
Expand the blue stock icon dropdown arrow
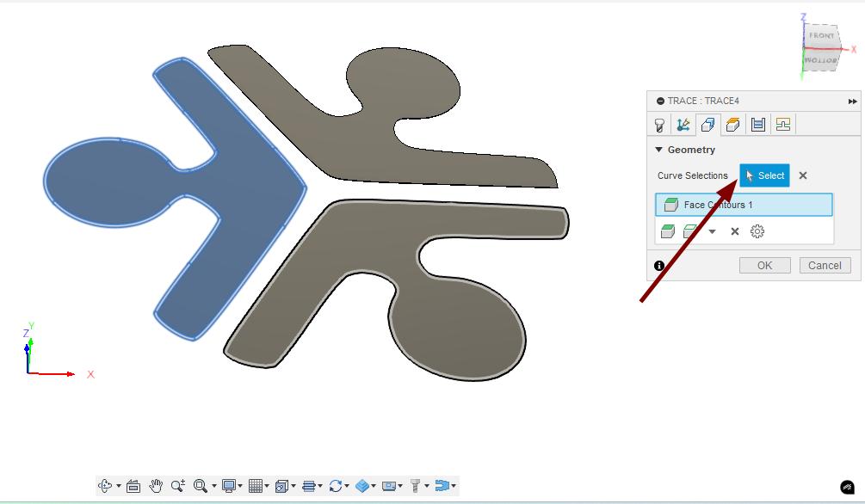click(x=374, y=486)
